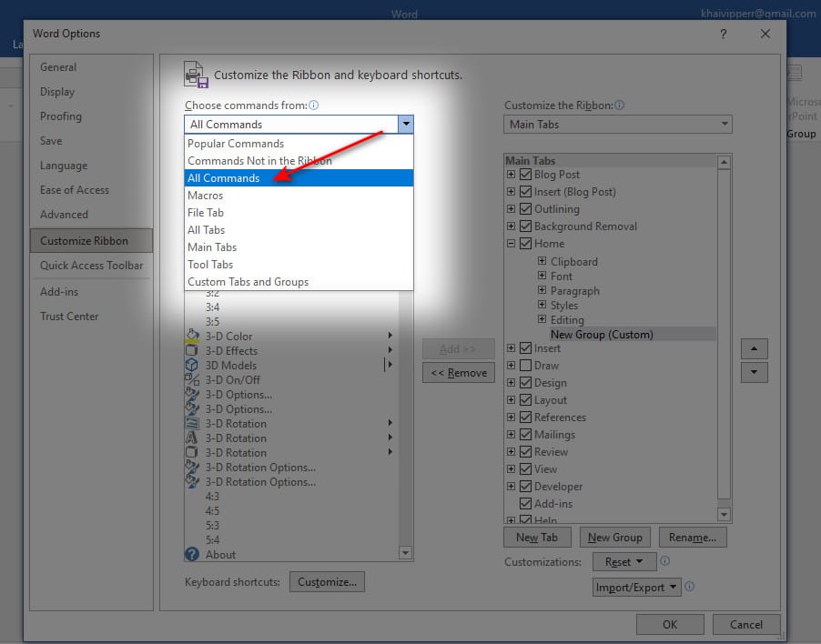
Task: Click the Main Tabs list vertical scrollbar
Action: (x=725, y=327)
